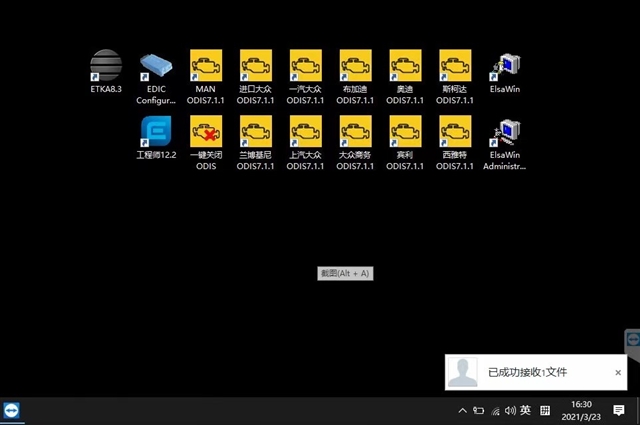Click the TeamViewer taskbar icon
This screenshot has height=425, width=640.
(x=11, y=410)
